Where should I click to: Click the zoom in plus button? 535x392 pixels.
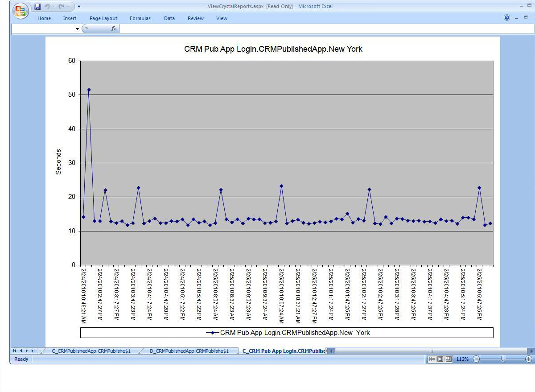click(x=529, y=359)
